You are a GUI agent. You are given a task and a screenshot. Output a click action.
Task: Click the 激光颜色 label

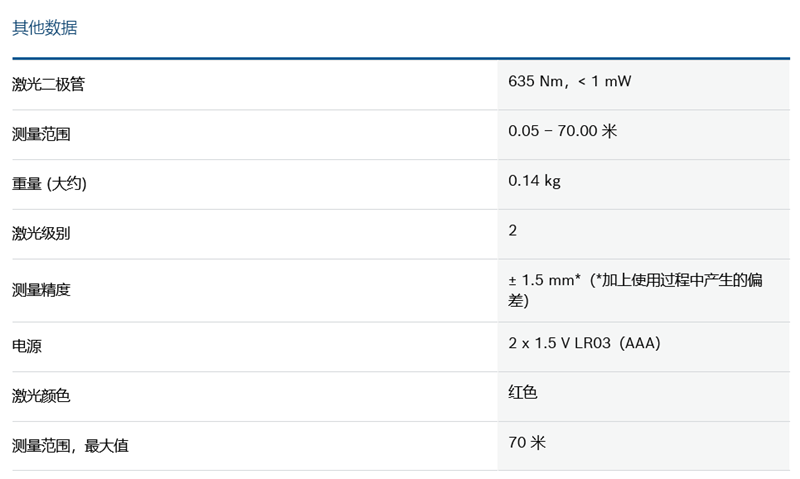tap(41, 397)
